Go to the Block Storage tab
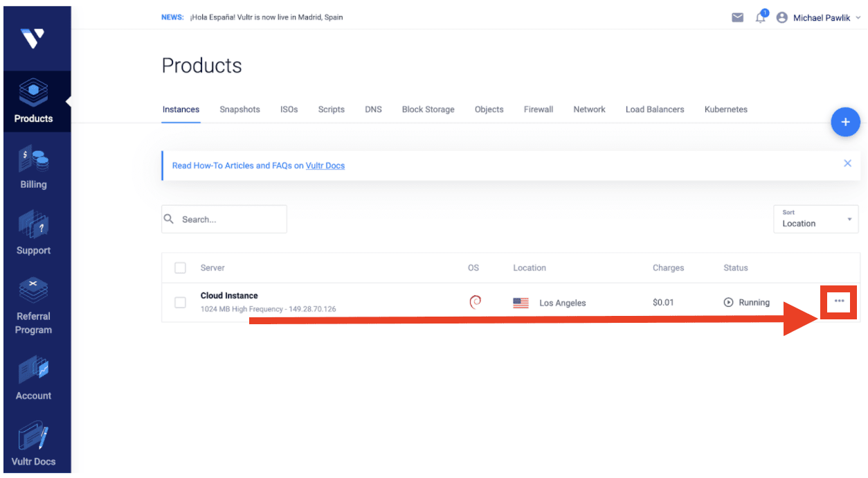 (428, 109)
